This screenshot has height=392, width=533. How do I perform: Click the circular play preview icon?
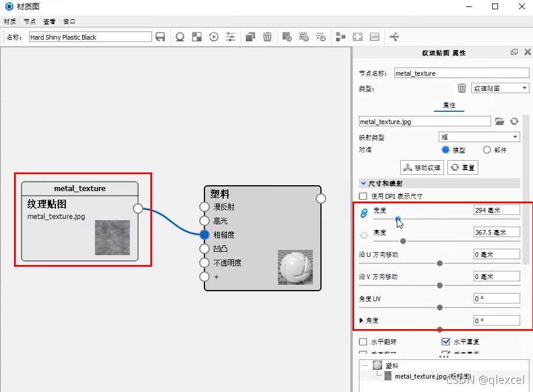pos(213,37)
